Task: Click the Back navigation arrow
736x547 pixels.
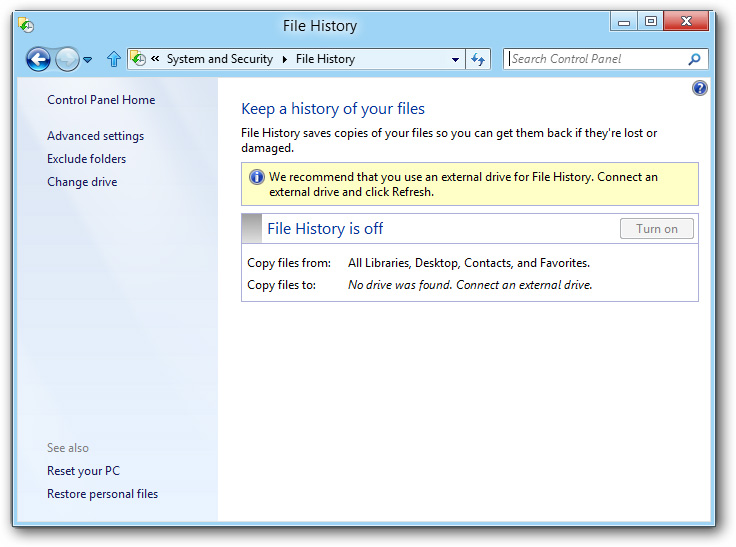Action: tap(38, 60)
